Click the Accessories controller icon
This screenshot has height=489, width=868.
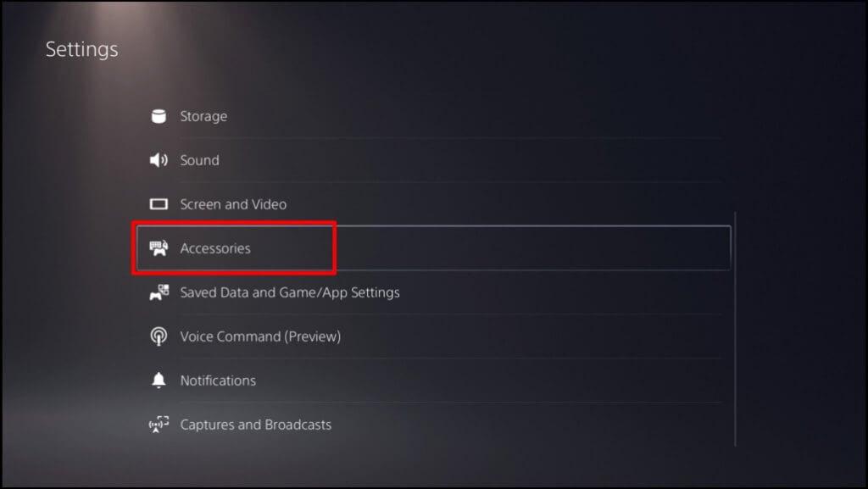[159, 248]
